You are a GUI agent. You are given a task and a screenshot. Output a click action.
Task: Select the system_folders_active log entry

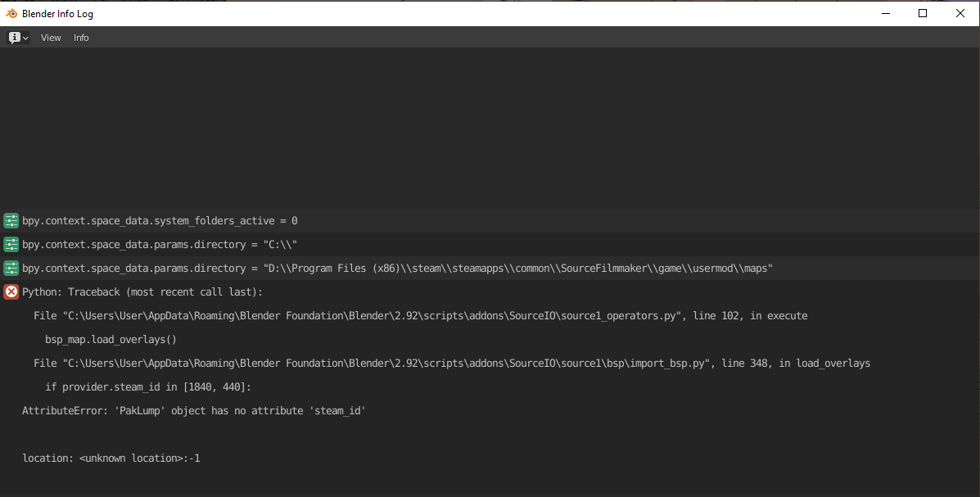point(160,220)
